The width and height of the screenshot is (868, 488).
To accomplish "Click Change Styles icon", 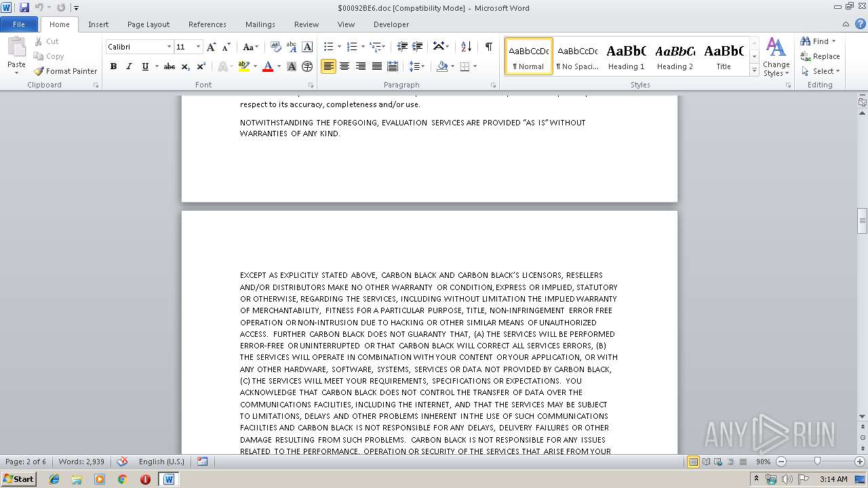I will pyautogui.click(x=776, y=47).
